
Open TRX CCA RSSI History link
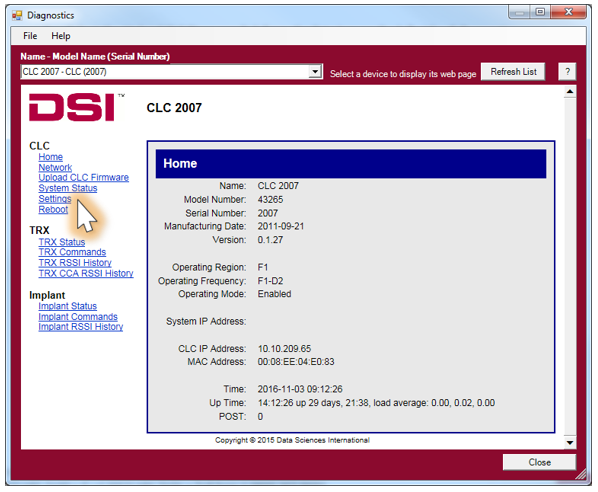[86, 273]
